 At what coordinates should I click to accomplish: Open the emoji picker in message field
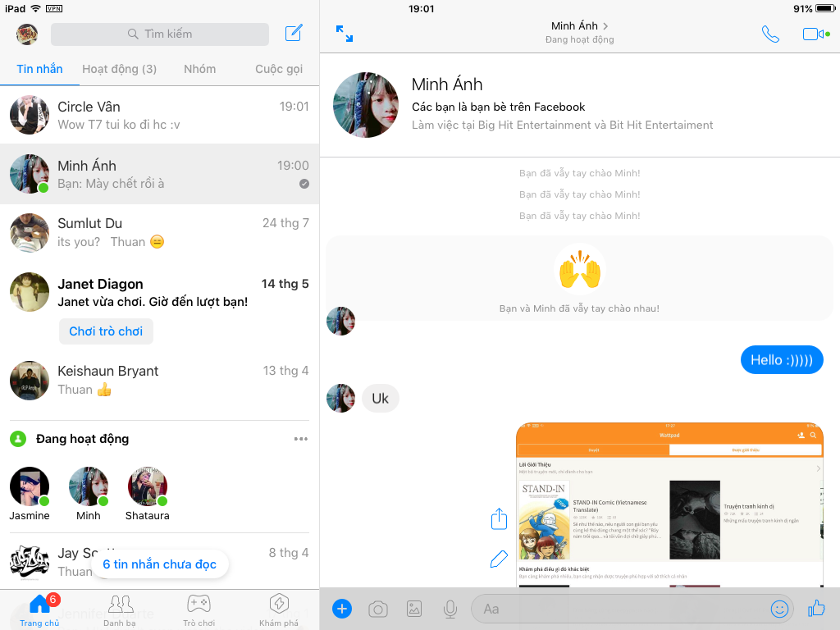[x=779, y=609]
